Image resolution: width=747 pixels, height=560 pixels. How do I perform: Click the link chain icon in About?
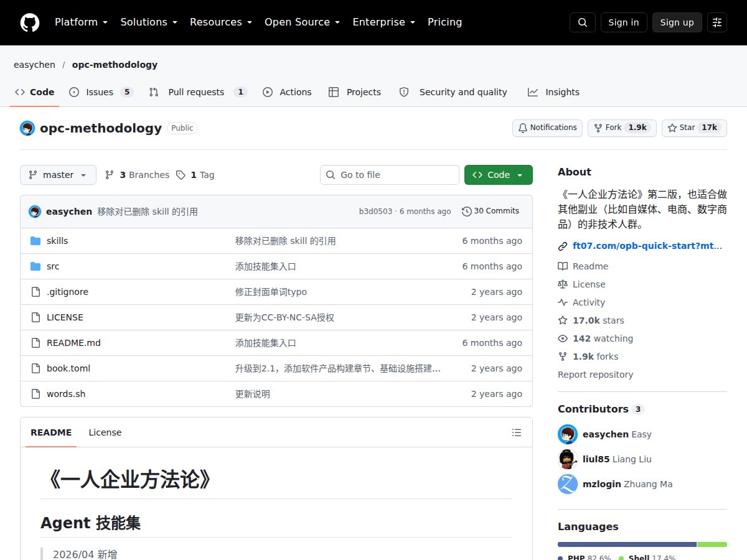point(563,246)
